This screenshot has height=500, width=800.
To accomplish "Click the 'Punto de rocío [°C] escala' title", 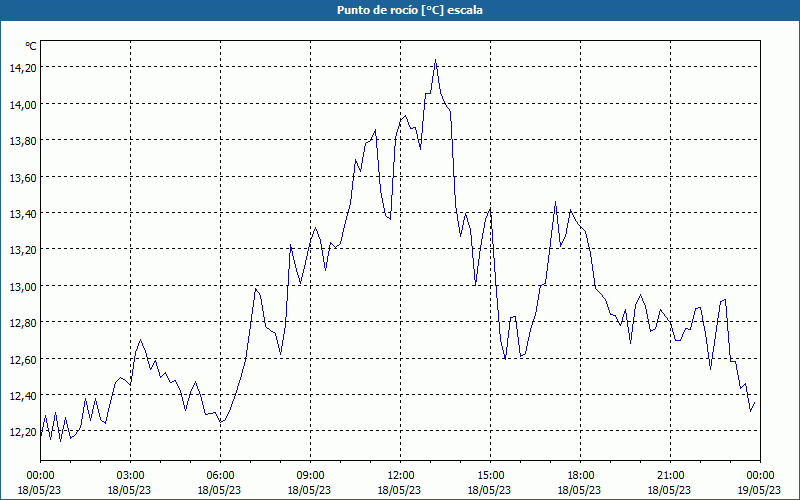I will pos(410,10).
